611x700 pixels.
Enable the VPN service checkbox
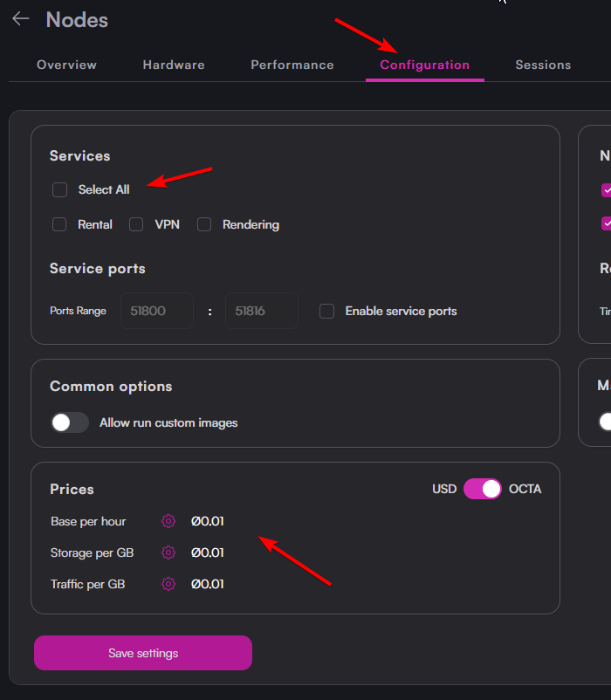(136, 224)
